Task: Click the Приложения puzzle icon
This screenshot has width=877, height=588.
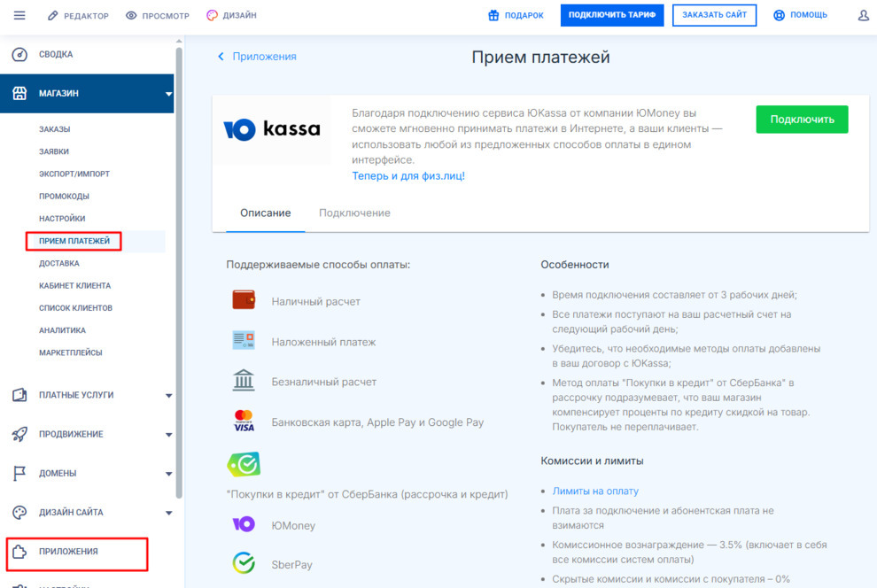Action: [x=19, y=552]
